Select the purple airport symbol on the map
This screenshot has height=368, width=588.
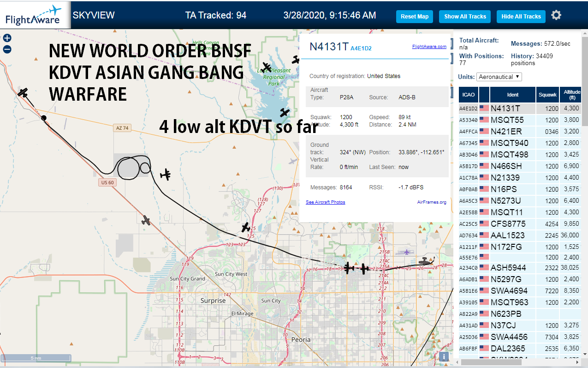tap(406, 252)
